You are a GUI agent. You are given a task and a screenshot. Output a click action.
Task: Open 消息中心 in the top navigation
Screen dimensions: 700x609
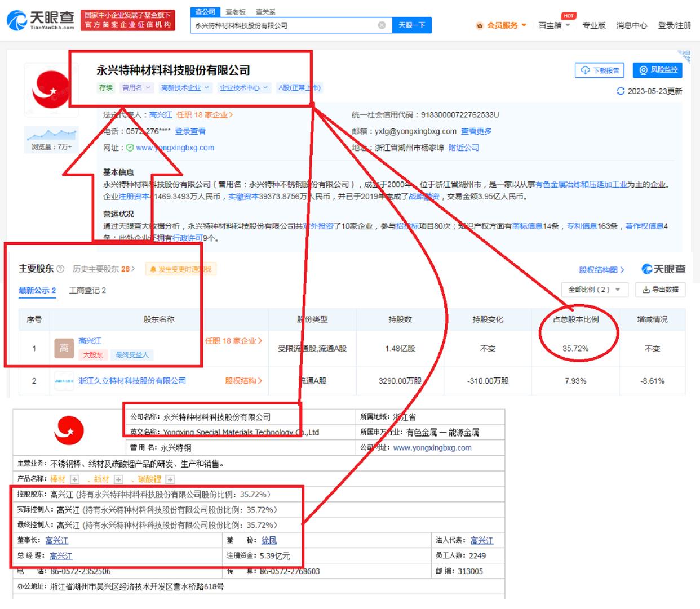click(x=631, y=25)
